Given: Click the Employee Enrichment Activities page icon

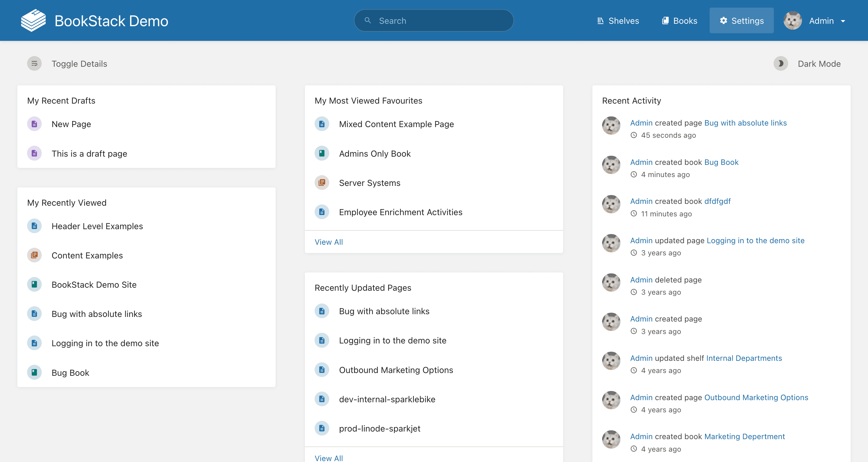Looking at the screenshot, I should [x=322, y=212].
